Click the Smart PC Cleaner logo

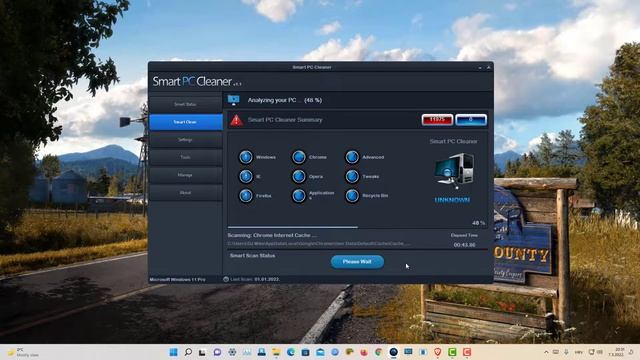(197, 82)
